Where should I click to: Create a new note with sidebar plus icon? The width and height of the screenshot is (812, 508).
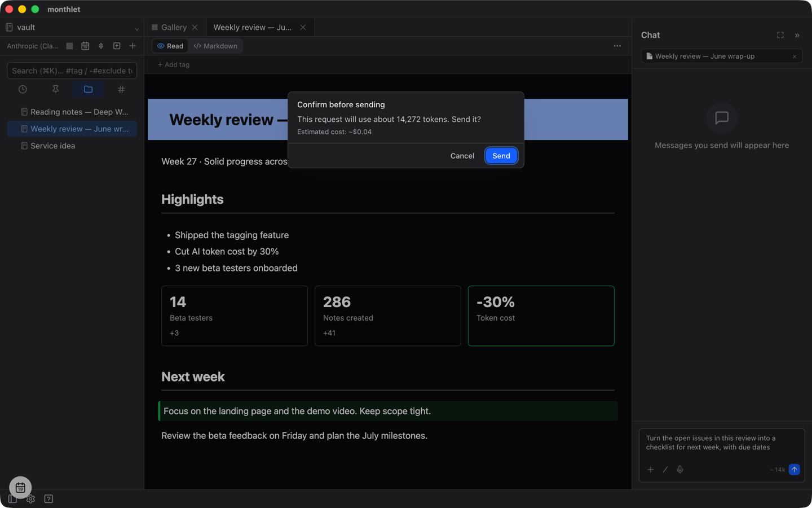pos(133,46)
